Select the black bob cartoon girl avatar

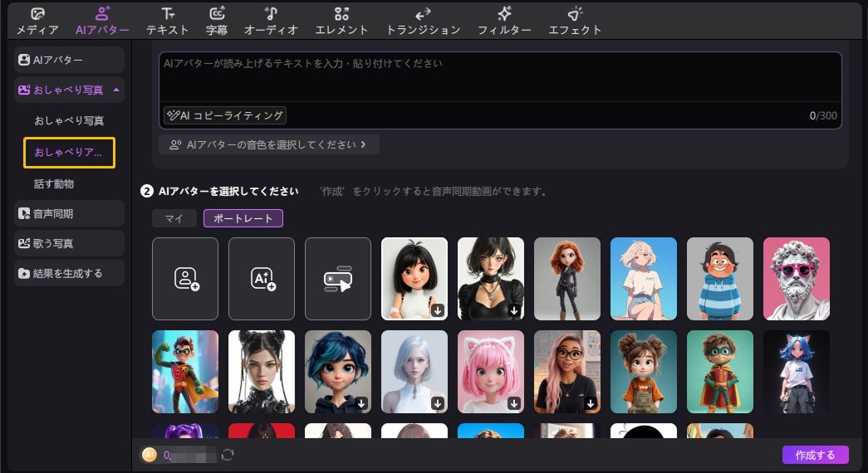pyautogui.click(x=414, y=279)
